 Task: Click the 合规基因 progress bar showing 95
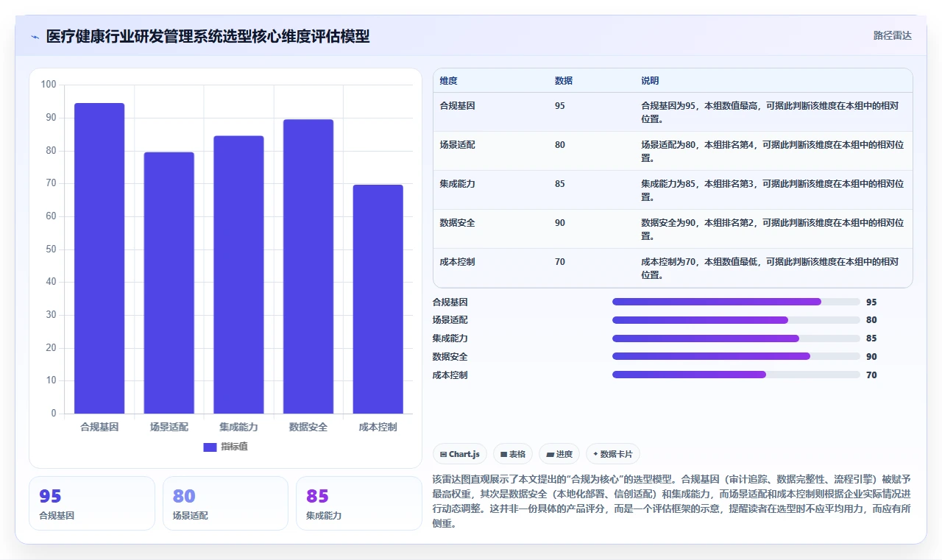click(736, 302)
